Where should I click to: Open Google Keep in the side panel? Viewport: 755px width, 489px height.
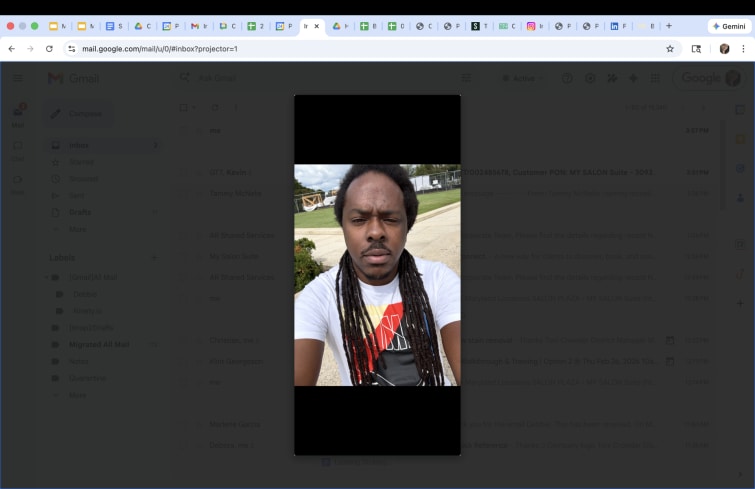[x=740, y=140]
